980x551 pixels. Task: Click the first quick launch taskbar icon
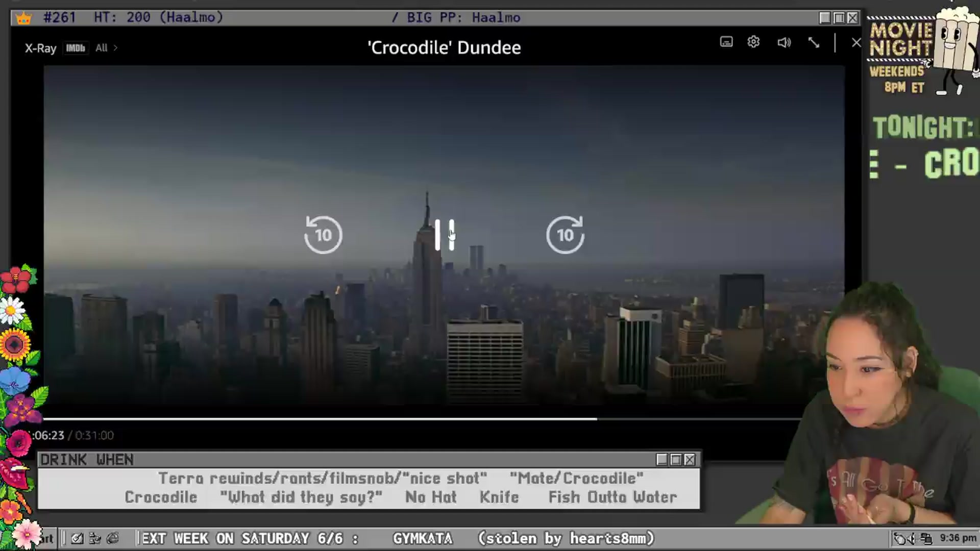point(77,538)
